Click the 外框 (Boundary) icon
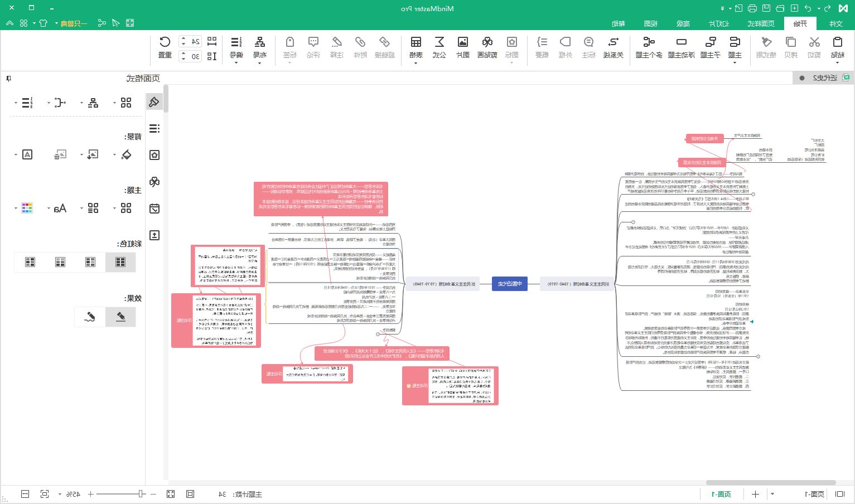The width and height of the screenshot is (855, 504). [566, 42]
